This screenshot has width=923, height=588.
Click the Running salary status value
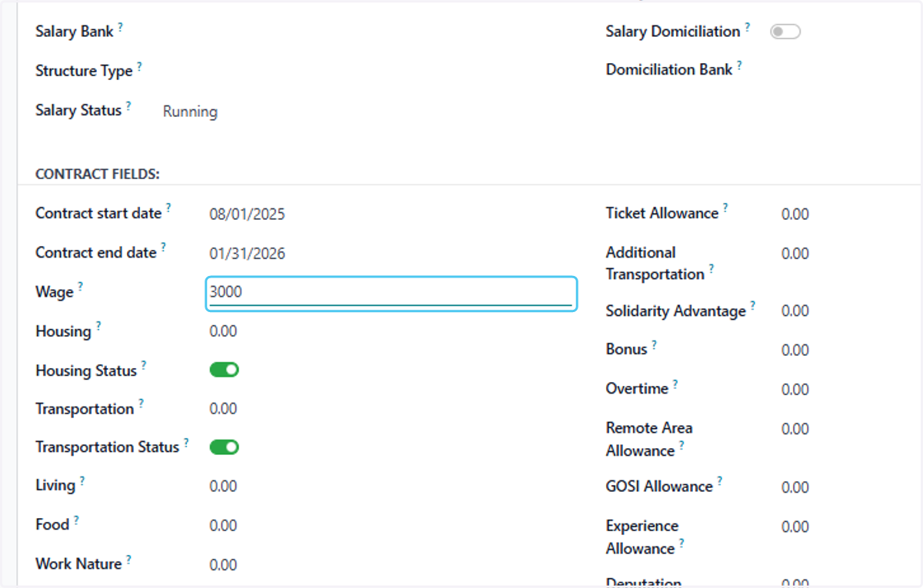[x=190, y=111]
